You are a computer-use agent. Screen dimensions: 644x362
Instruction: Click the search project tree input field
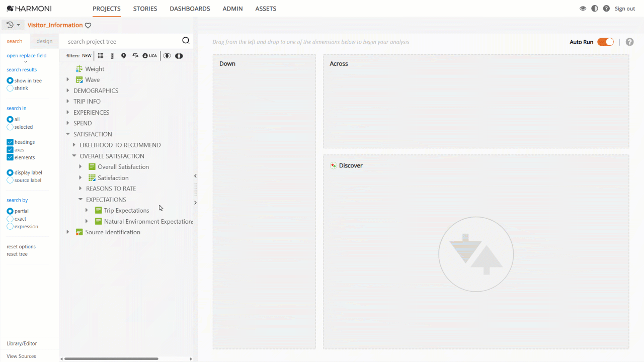pyautogui.click(x=123, y=42)
